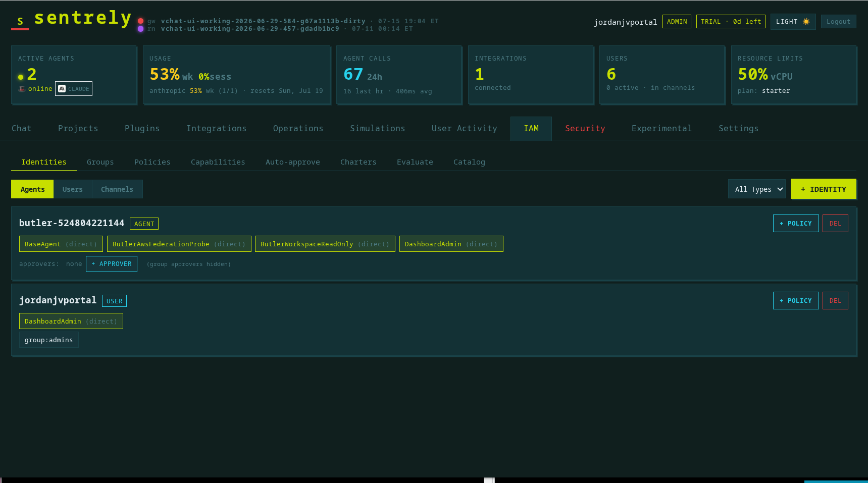868x483 pixels.
Task: Click the sentrely logo icon
Action: tap(20, 21)
